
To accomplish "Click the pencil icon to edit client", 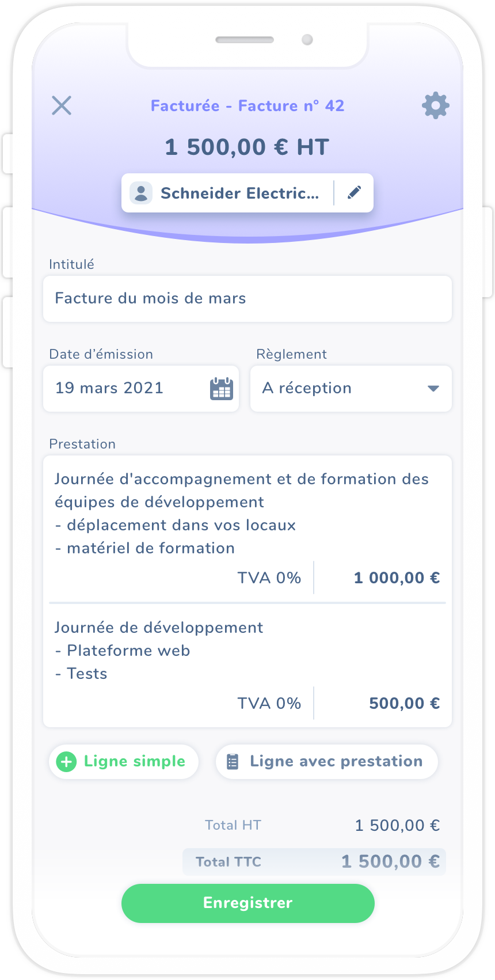I will pos(355,193).
